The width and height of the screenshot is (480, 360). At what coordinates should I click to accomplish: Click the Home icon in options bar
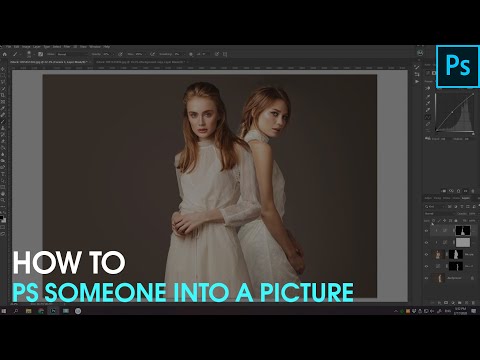[x=5, y=54]
